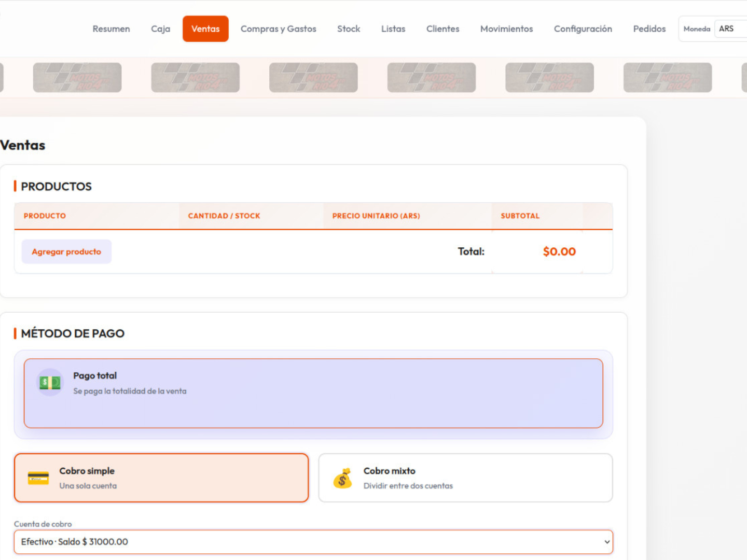Image resolution: width=747 pixels, height=560 pixels.
Task: Choose the Cobro simple option
Action: click(161, 478)
